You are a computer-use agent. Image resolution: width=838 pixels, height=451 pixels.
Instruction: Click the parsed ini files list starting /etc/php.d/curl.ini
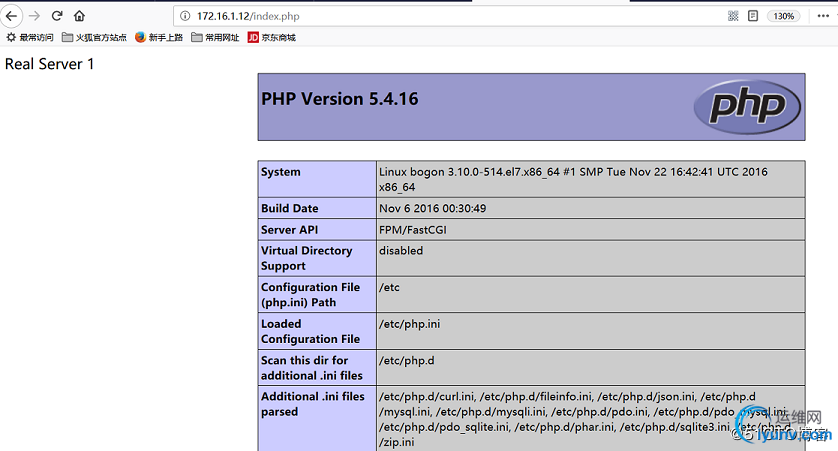pyautogui.click(x=583, y=419)
